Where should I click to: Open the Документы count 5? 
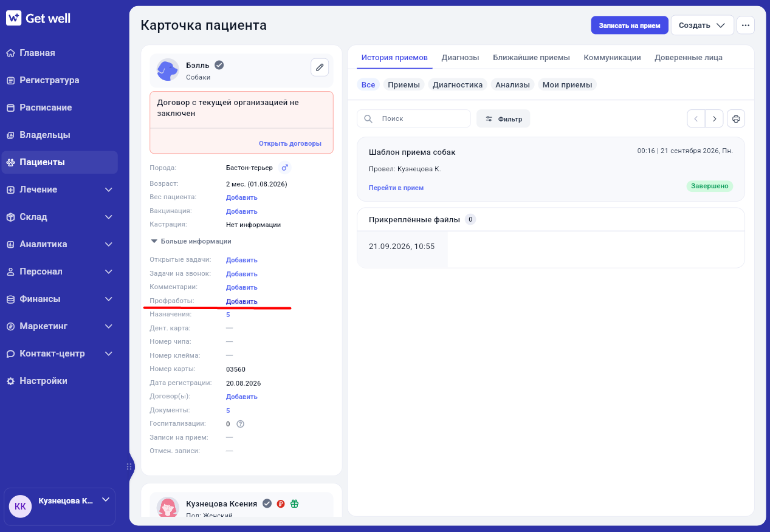(228, 411)
